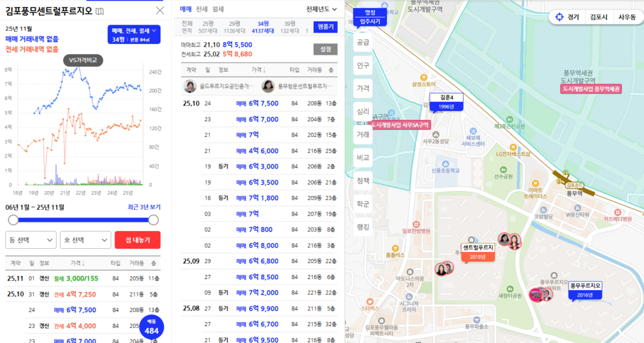
Task: Click the 도시개발사업 사우5A구역 pink label
Action: pos(400,125)
